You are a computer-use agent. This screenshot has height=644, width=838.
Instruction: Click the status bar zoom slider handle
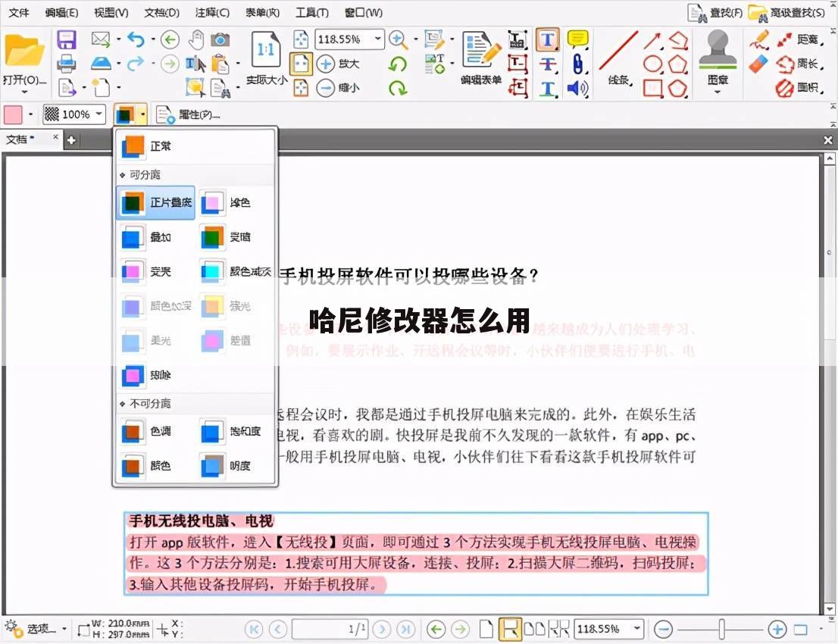[721, 629]
